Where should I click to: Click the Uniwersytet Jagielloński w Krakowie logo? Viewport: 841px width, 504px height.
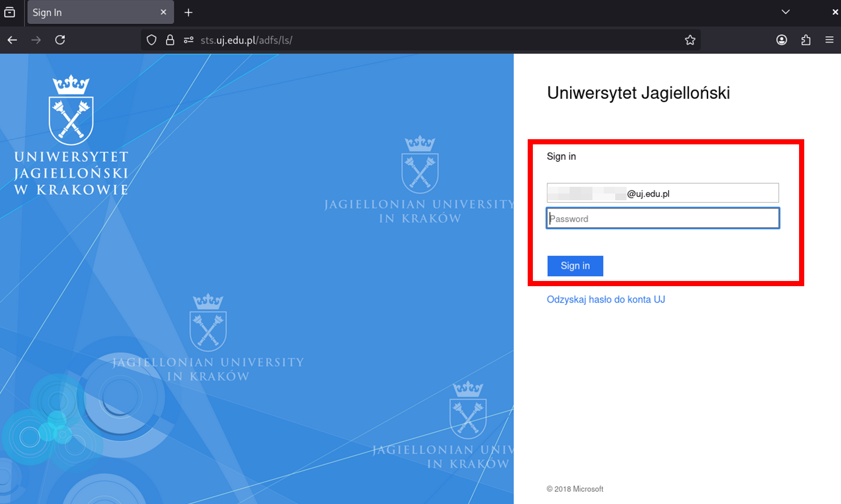(71, 136)
